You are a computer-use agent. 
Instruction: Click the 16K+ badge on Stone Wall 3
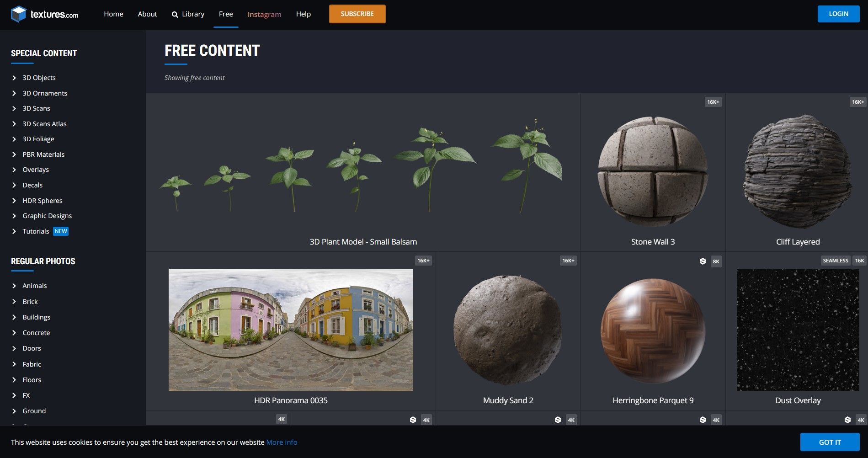713,102
